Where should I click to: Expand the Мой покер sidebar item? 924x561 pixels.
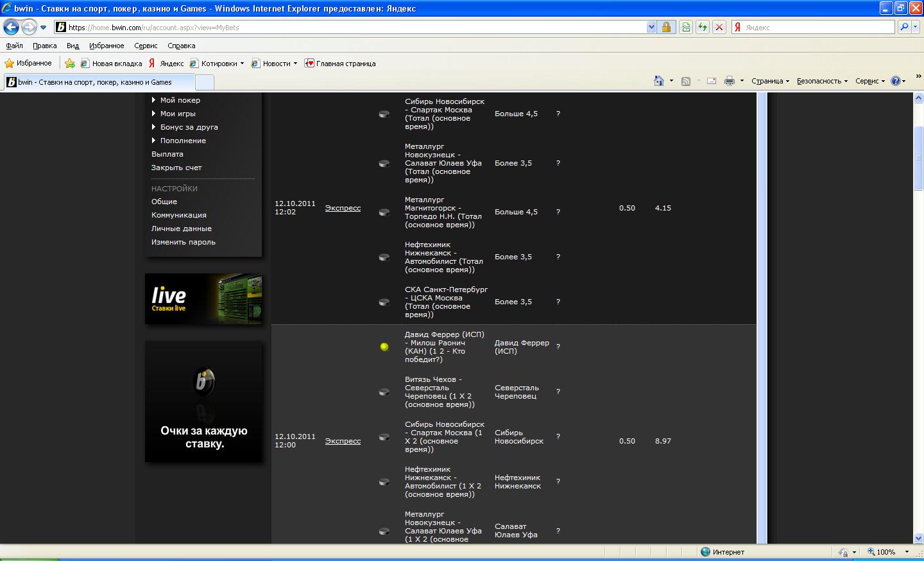180,100
